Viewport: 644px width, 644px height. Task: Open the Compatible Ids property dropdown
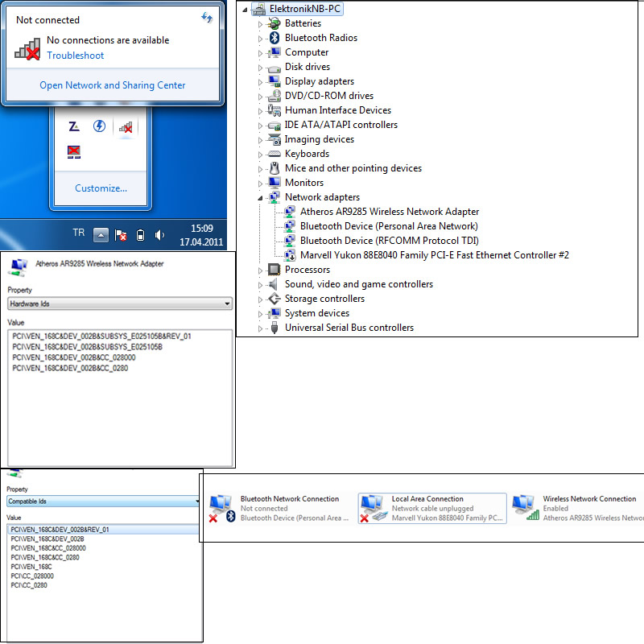pos(104,502)
